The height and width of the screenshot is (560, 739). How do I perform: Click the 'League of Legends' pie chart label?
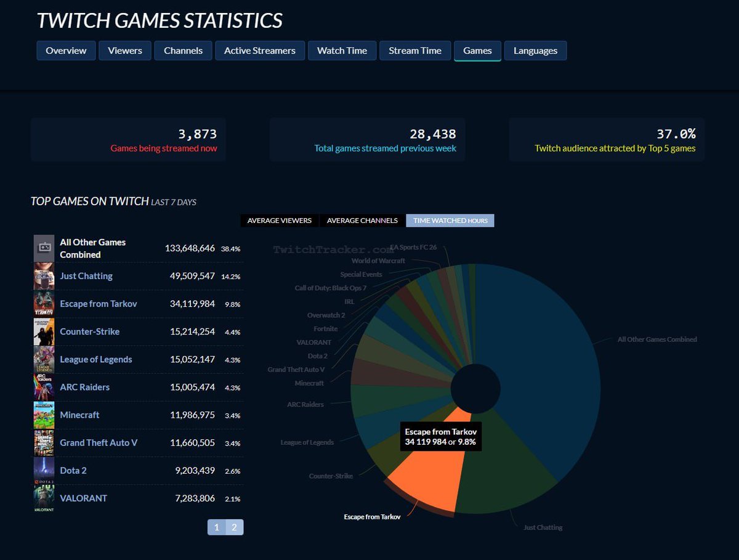[x=307, y=442]
